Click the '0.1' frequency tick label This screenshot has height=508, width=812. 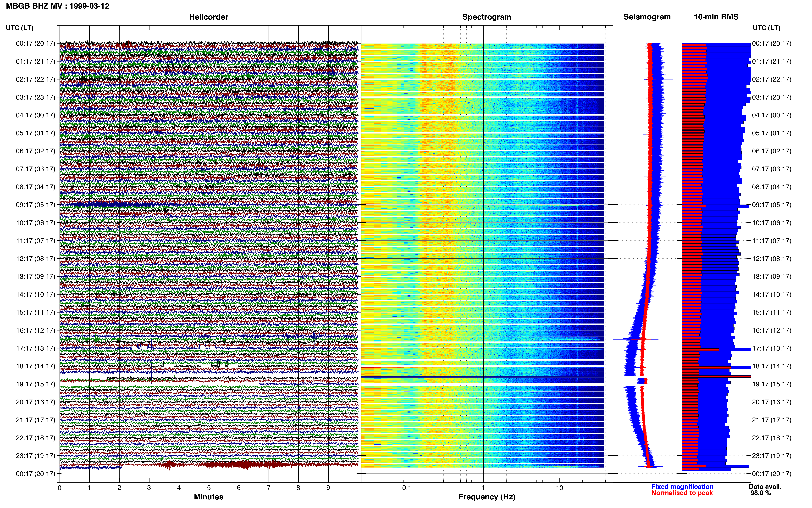click(x=407, y=487)
